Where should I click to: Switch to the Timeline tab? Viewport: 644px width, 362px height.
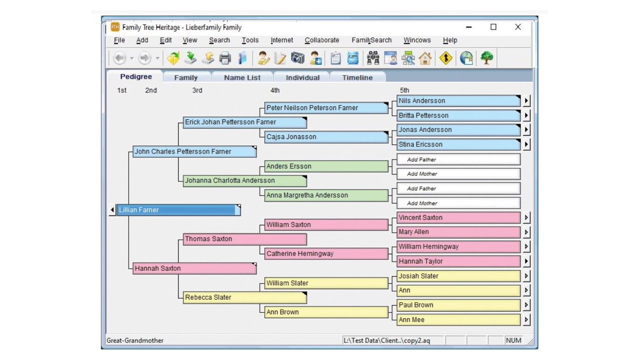(x=358, y=77)
